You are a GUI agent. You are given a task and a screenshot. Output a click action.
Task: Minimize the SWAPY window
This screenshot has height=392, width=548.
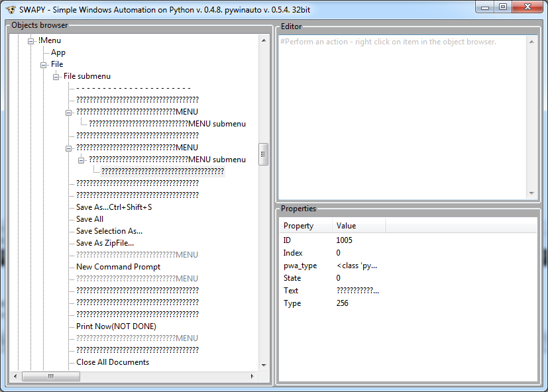click(485, 7)
